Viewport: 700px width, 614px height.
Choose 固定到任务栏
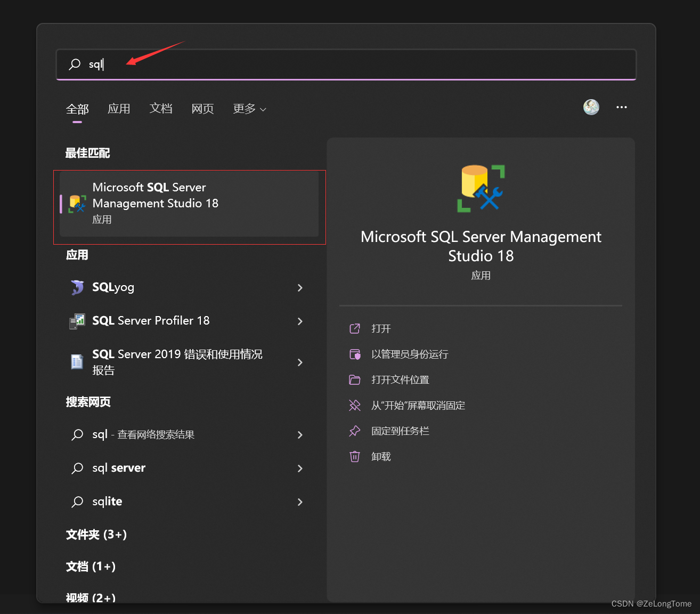[x=400, y=431]
